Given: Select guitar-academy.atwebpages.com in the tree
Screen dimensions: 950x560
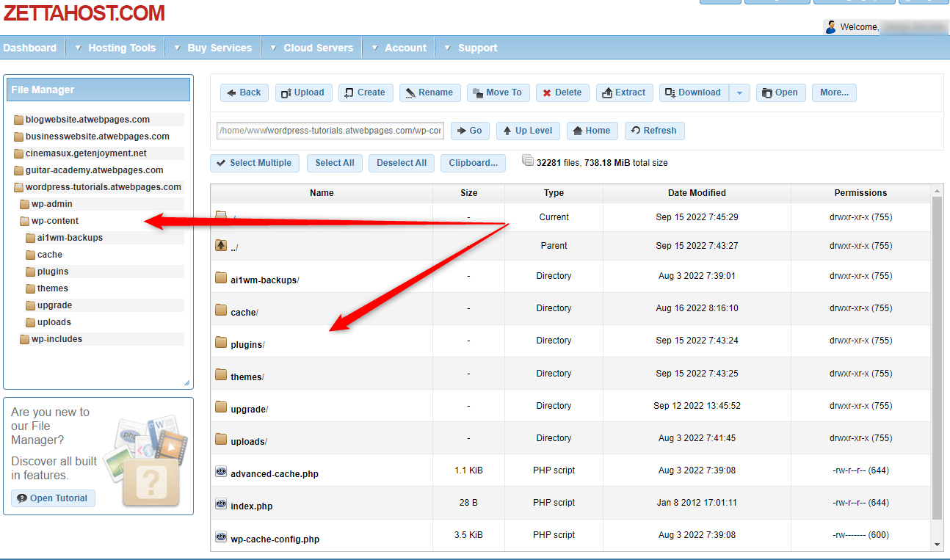Looking at the screenshot, I should [95, 170].
